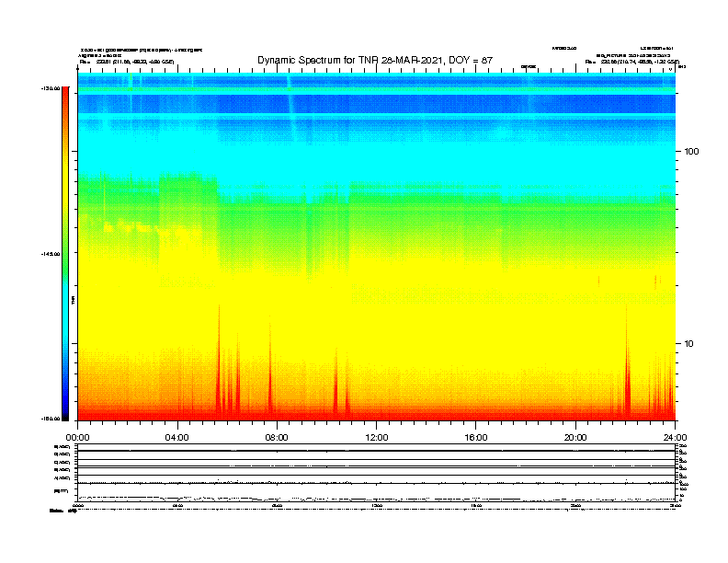Click the 08:00 time axis label

point(277,438)
